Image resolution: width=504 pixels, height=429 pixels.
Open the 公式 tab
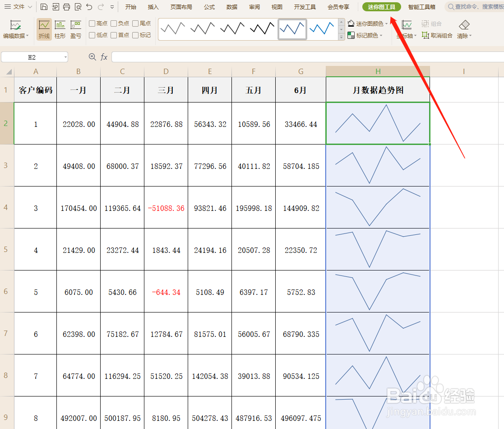pos(209,7)
